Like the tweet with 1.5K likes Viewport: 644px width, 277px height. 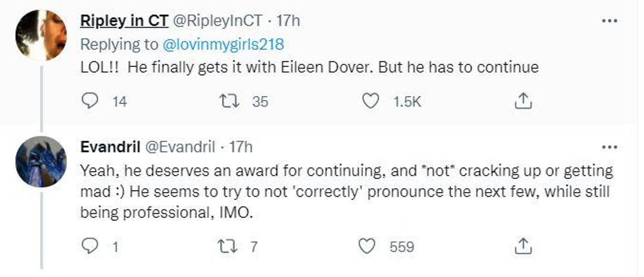(x=371, y=102)
